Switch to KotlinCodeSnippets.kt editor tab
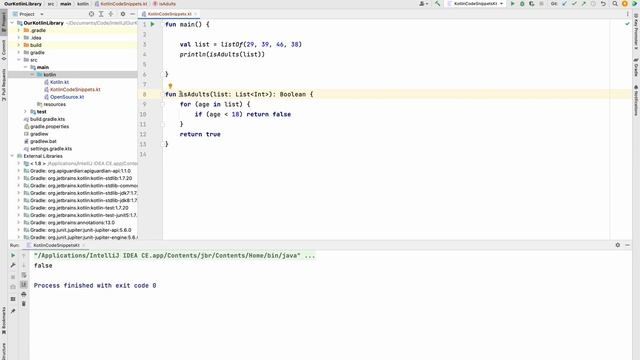The image size is (640, 360). (x=169, y=14)
